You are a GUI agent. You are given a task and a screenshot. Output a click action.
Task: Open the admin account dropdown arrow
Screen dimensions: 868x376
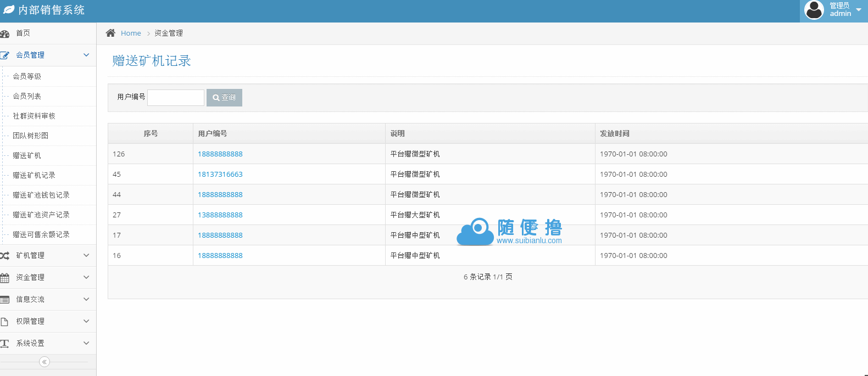[x=859, y=10]
